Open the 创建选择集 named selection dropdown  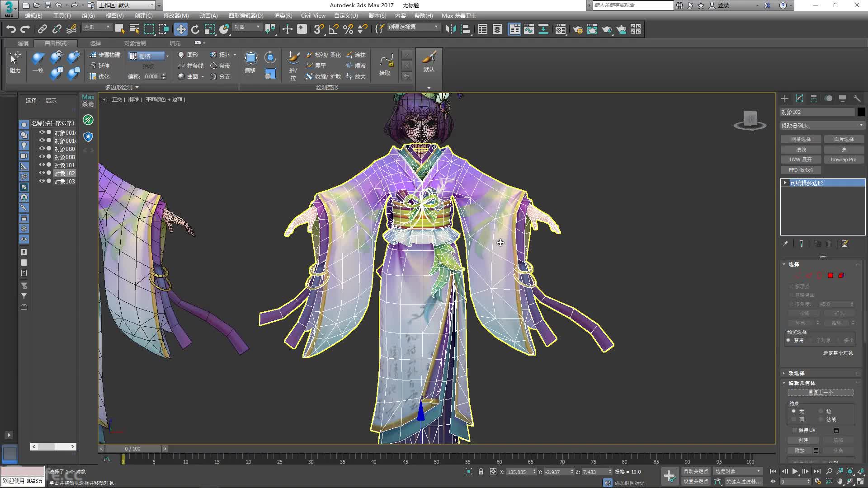click(x=413, y=27)
